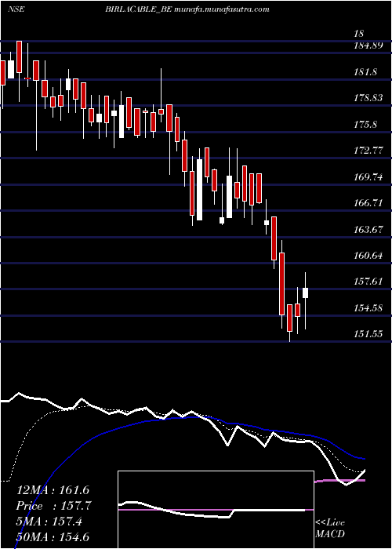The width and height of the screenshot is (392, 549).
Task: Click the 178.83 price axis label
Action: [368, 98]
